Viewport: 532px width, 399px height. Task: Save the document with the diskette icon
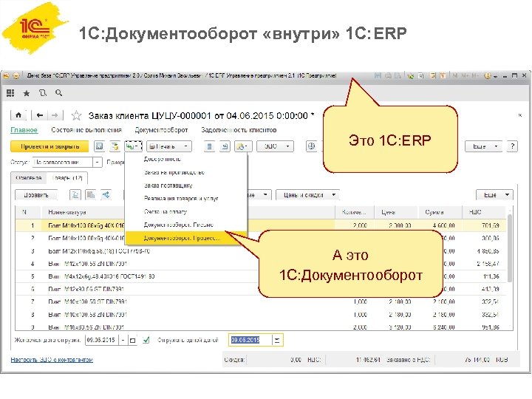[100, 146]
